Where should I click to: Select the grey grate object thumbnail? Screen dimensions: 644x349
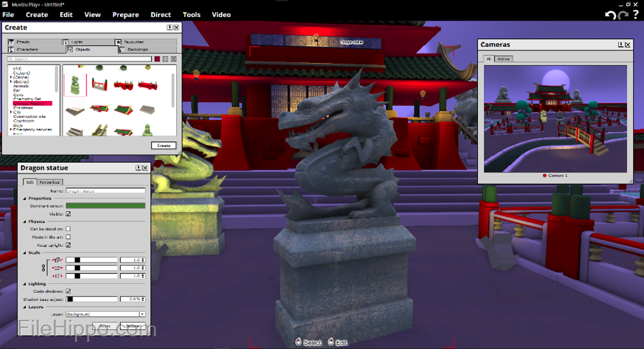148,109
